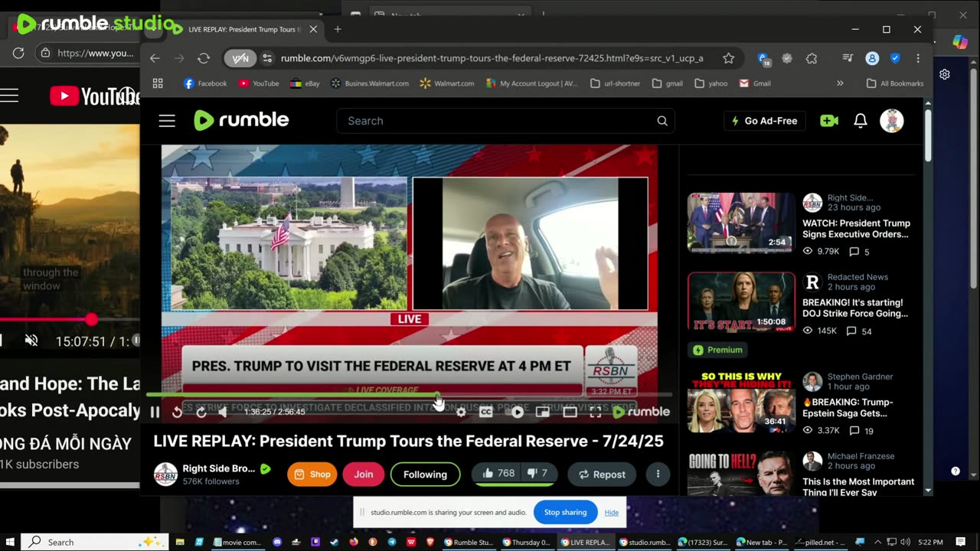Switch Rumble player to theater mode
Image resolution: width=980 pixels, height=551 pixels.
click(x=570, y=412)
